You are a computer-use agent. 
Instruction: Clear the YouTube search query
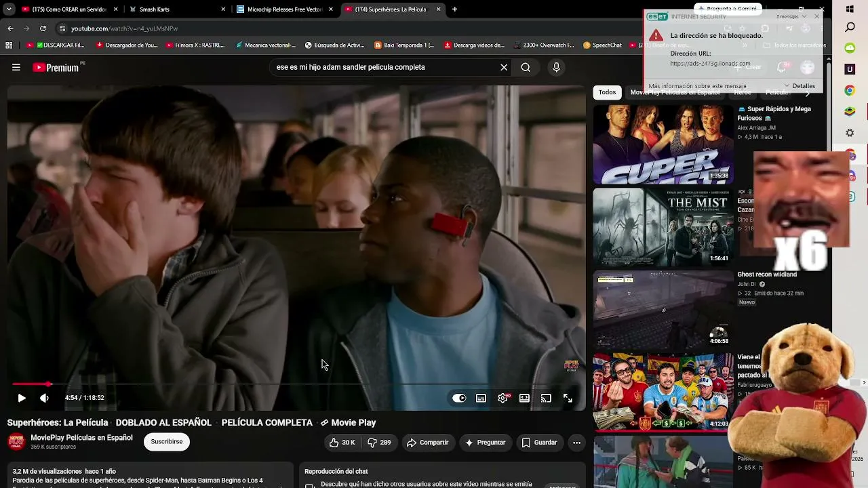pos(504,67)
